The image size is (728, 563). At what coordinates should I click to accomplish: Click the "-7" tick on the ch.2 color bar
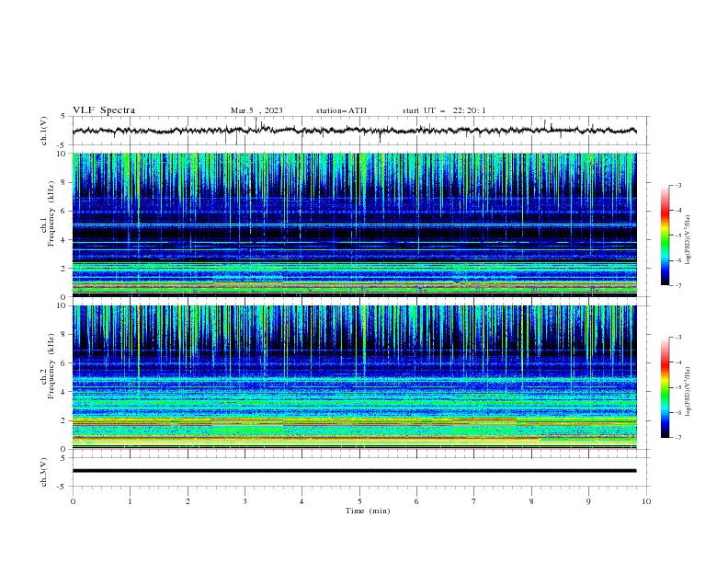coord(677,437)
